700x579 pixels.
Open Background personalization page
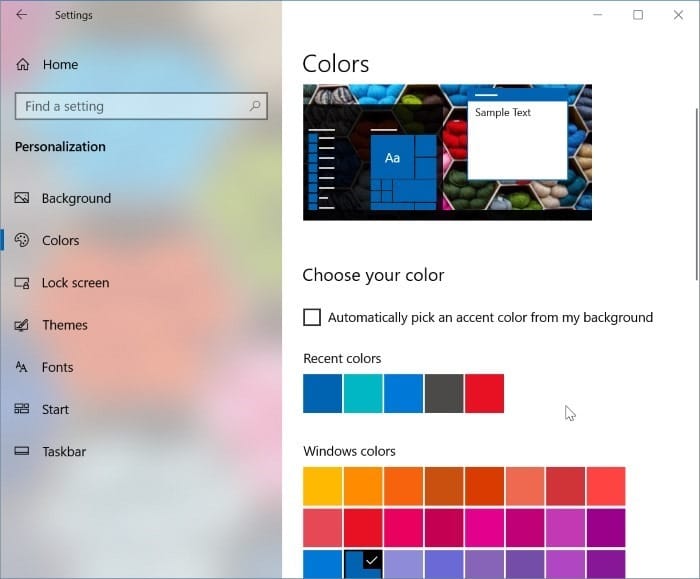click(x=76, y=198)
